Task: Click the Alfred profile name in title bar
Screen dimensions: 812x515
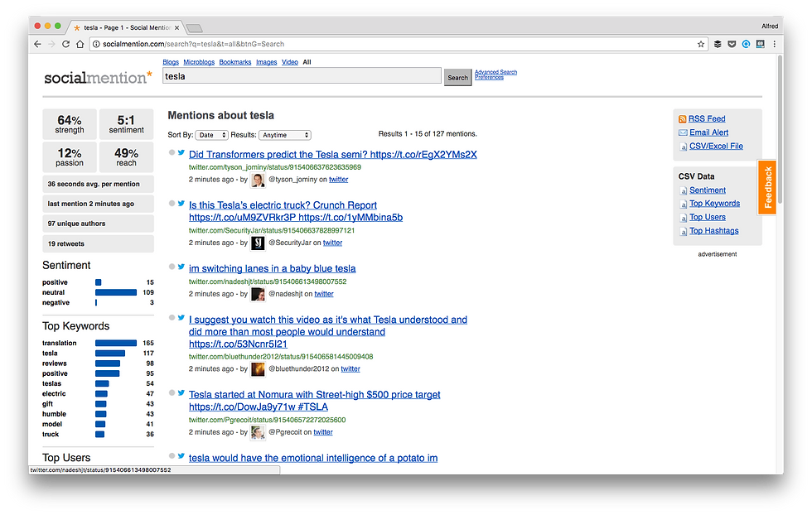Action: coord(770,26)
